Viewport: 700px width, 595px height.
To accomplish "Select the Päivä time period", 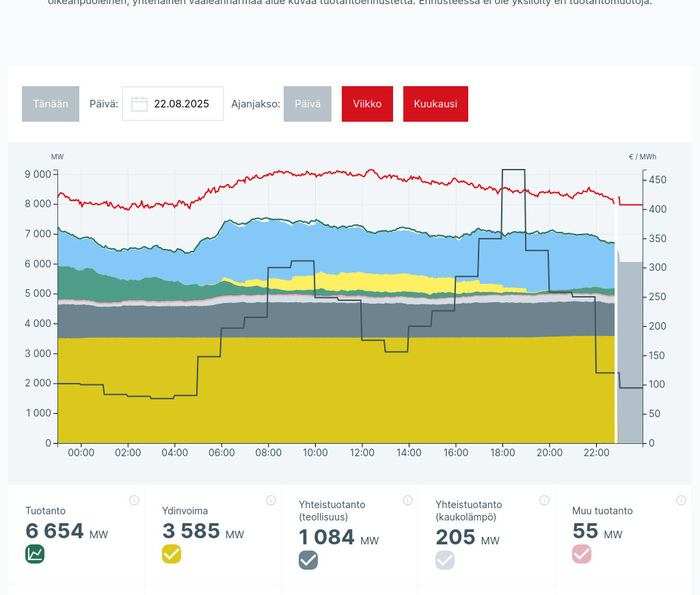I will tap(308, 104).
